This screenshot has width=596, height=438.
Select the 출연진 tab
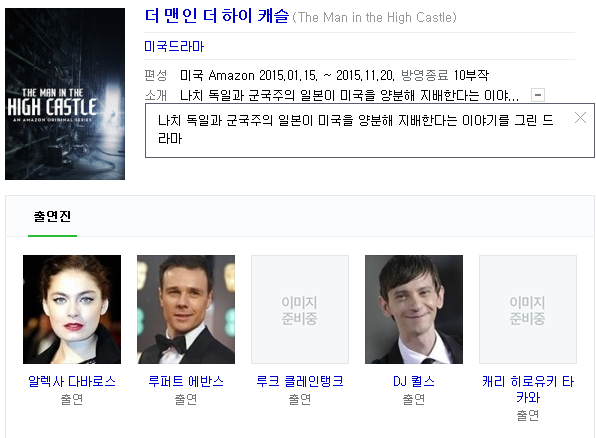tap(52, 217)
